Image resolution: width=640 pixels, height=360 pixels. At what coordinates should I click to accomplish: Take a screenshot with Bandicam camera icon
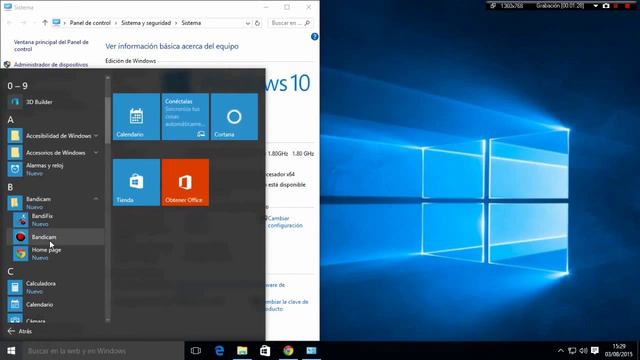click(x=606, y=6)
